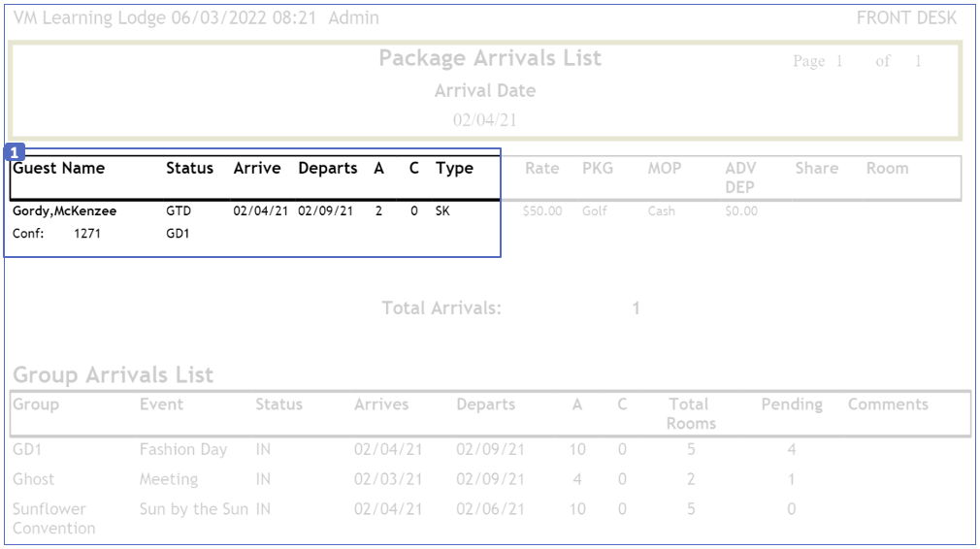
Task: Click the FRONT DESK label
Action: pyautogui.click(x=906, y=17)
